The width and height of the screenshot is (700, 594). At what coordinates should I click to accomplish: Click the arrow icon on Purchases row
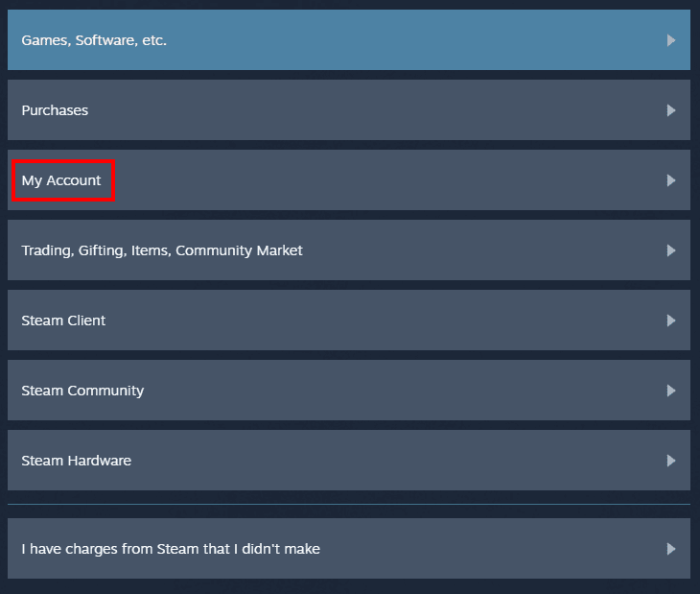(x=671, y=110)
